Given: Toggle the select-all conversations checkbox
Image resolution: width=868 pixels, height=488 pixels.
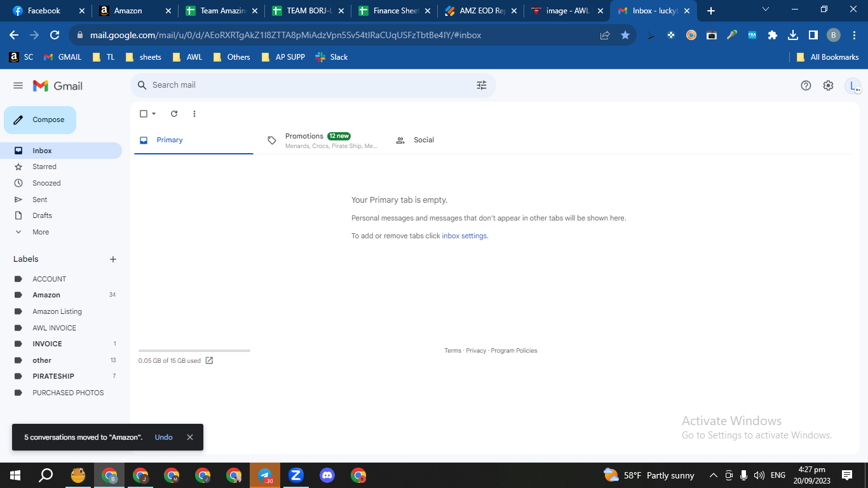Looking at the screenshot, I should pos(144,114).
